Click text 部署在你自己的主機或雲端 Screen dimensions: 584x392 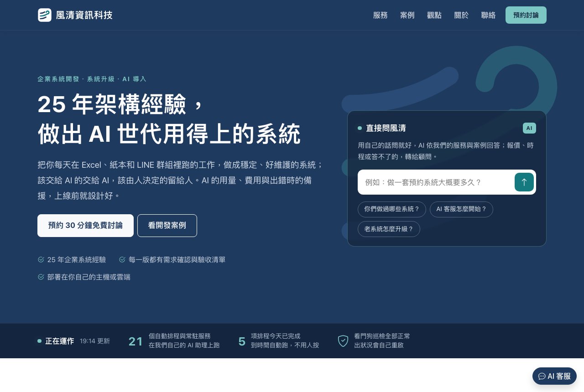point(89,277)
